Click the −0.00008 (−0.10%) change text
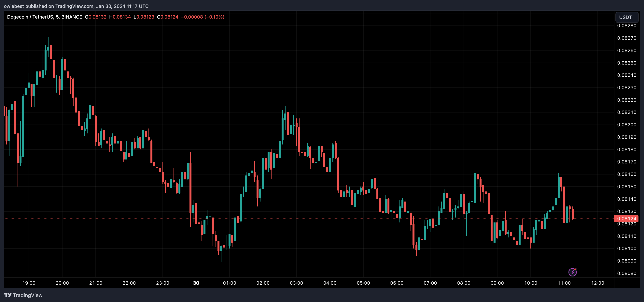 tap(203, 17)
